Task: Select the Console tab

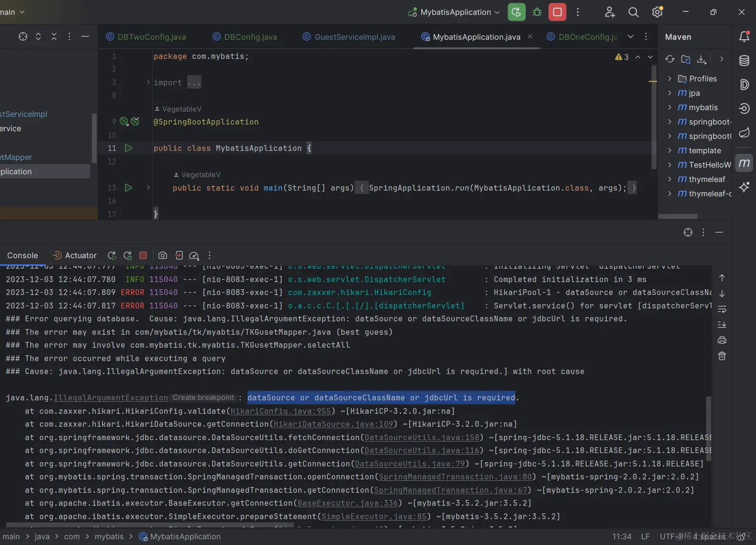Action: point(22,255)
